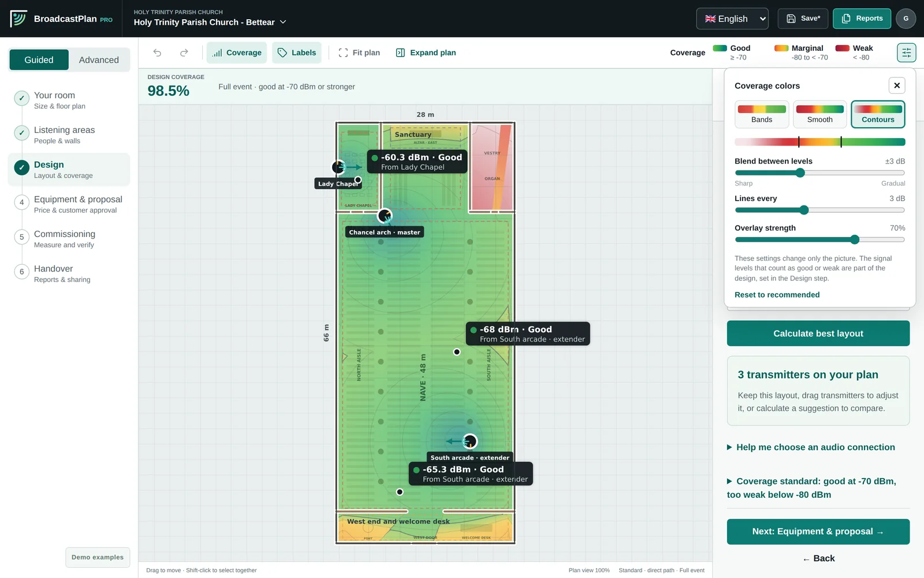Image resolution: width=924 pixels, height=578 pixels.
Task: Select the Lady Chapel transmitter
Action: point(338,167)
